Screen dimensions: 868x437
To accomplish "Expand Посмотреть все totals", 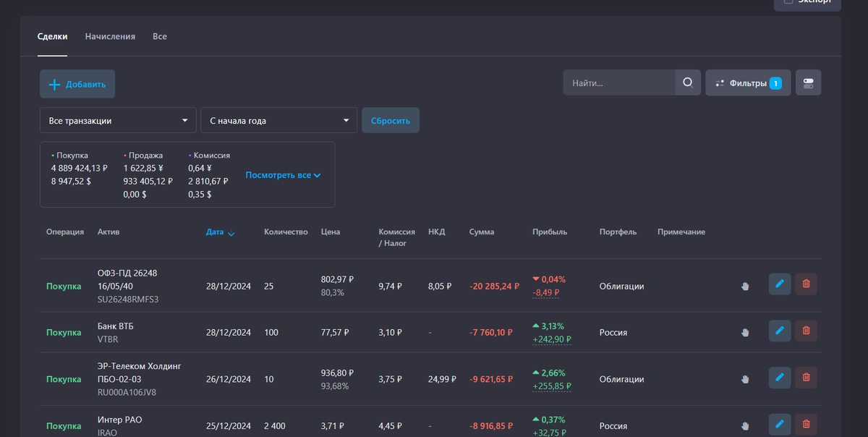I will tap(283, 175).
